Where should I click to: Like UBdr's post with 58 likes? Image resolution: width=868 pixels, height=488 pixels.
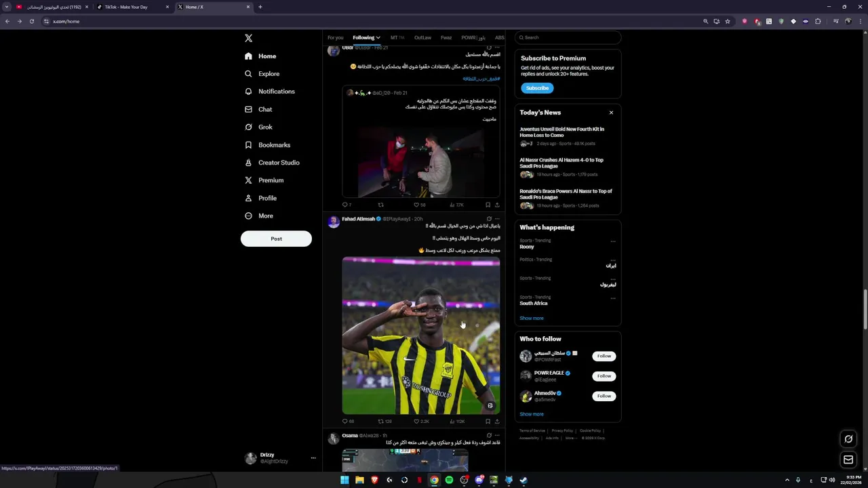[419, 205]
